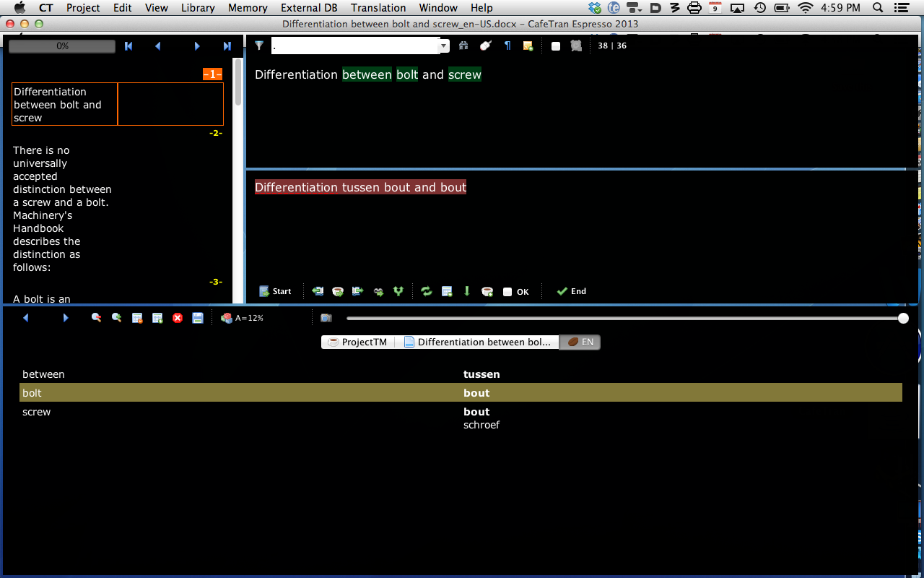Click the zoom out magnifier icon
The height and width of the screenshot is (578, 924).
coord(96,318)
